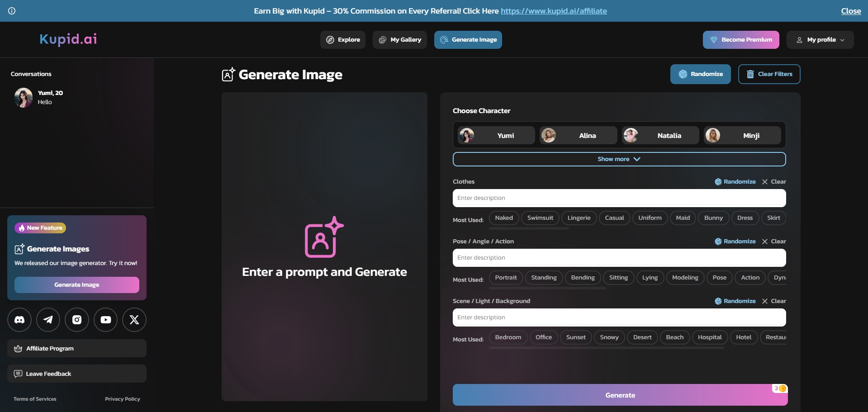Select the Natalia character
868x412 pixels.
(660, 135)
